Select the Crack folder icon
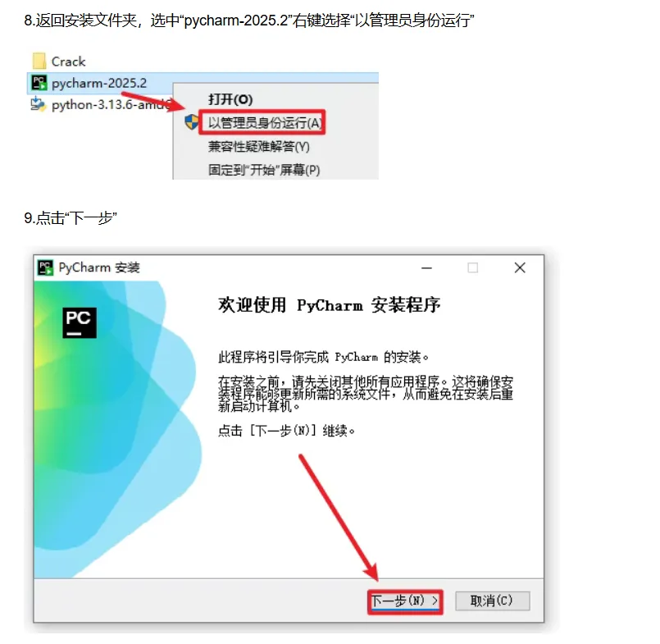 click(x=39, y=61)
